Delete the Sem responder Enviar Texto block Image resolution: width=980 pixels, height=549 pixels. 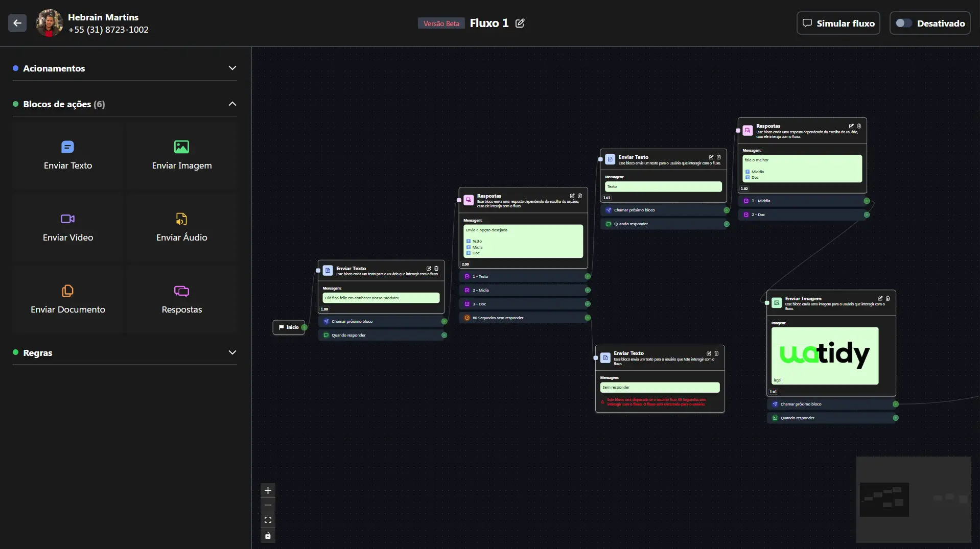click(716, 353)
